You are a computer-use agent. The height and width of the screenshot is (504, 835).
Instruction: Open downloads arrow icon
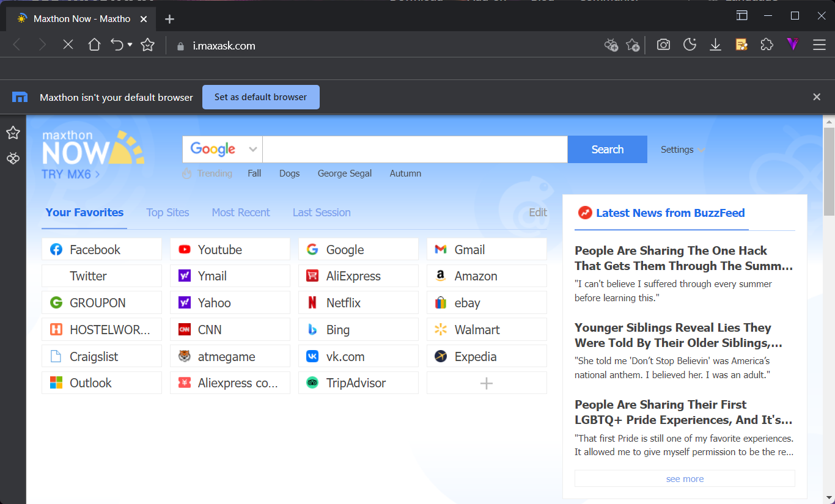tap(715, 45)
